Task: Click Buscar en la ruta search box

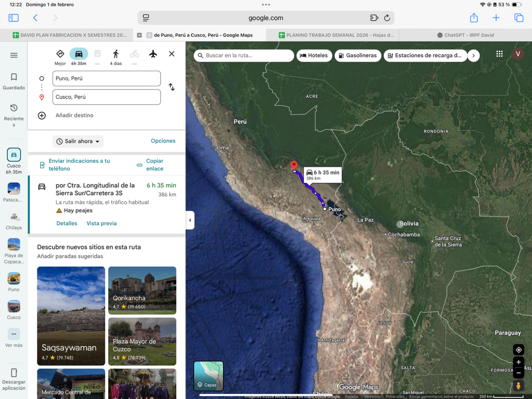Action: point(244,55)
